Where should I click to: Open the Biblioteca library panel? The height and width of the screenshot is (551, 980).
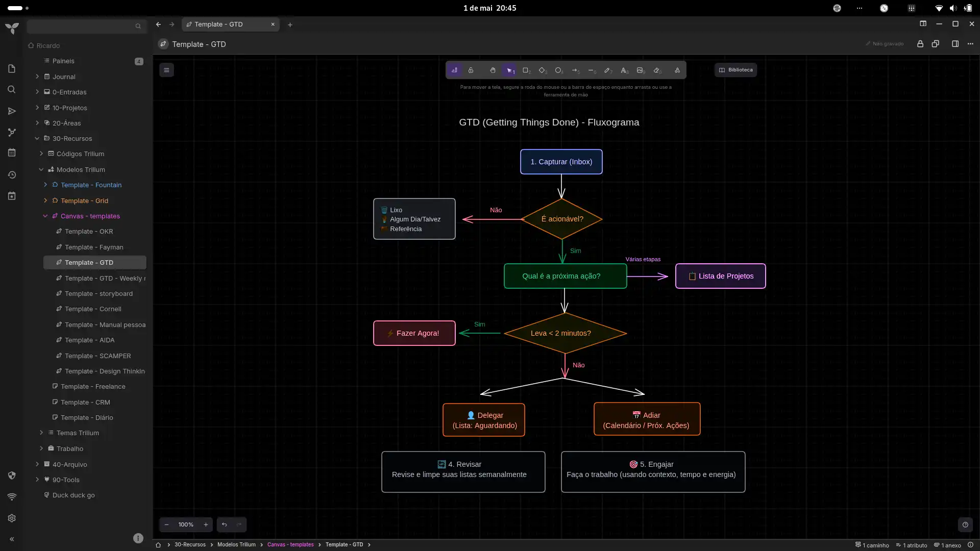click(x=736, y=70)
